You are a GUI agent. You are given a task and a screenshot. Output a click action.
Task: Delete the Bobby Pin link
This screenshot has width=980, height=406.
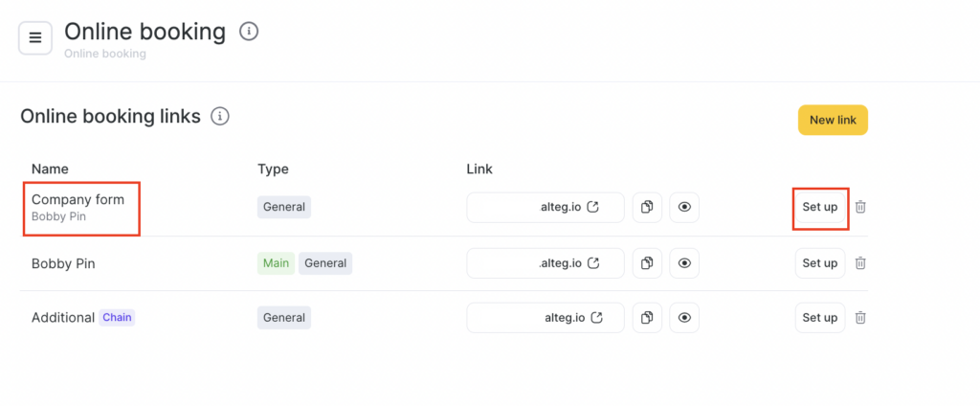point(860,262)
